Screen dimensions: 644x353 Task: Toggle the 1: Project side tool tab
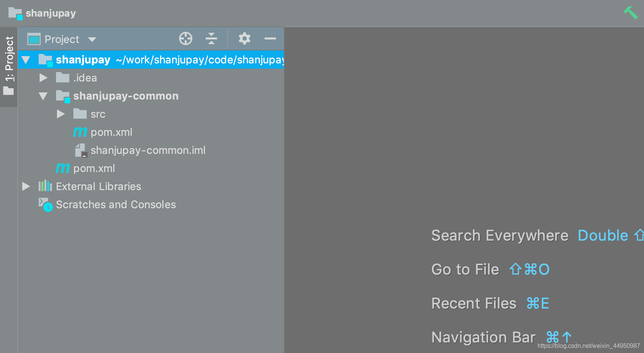click(9, 67)
